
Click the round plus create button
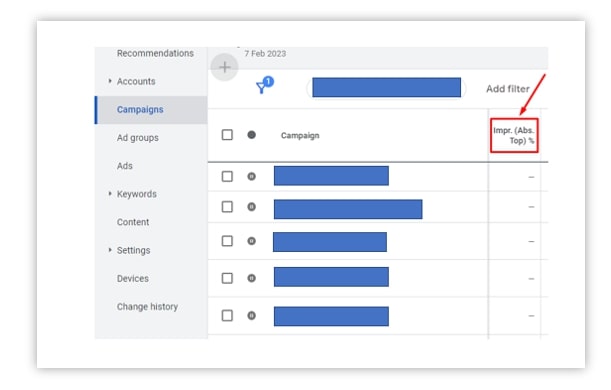224,67
